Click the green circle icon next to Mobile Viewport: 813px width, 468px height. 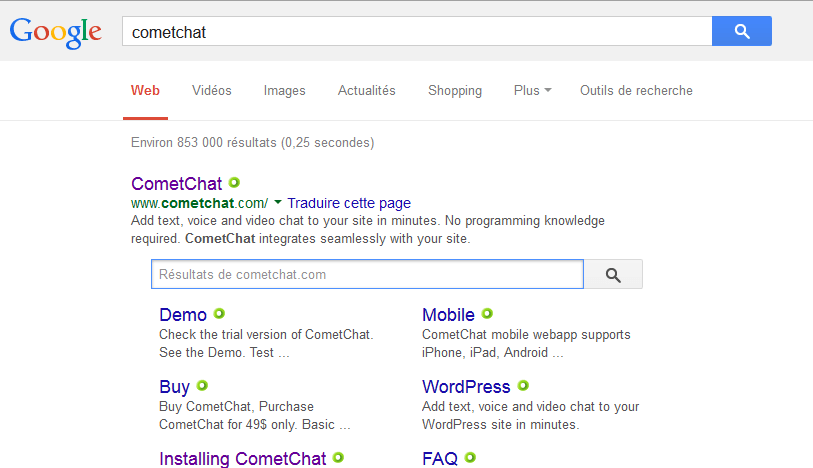(487, 314)
